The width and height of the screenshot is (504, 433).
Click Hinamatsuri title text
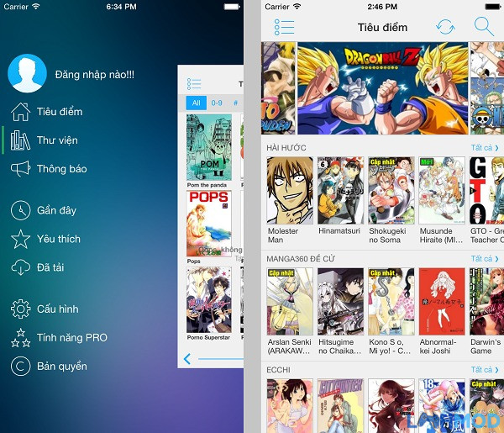coord(339,231)
